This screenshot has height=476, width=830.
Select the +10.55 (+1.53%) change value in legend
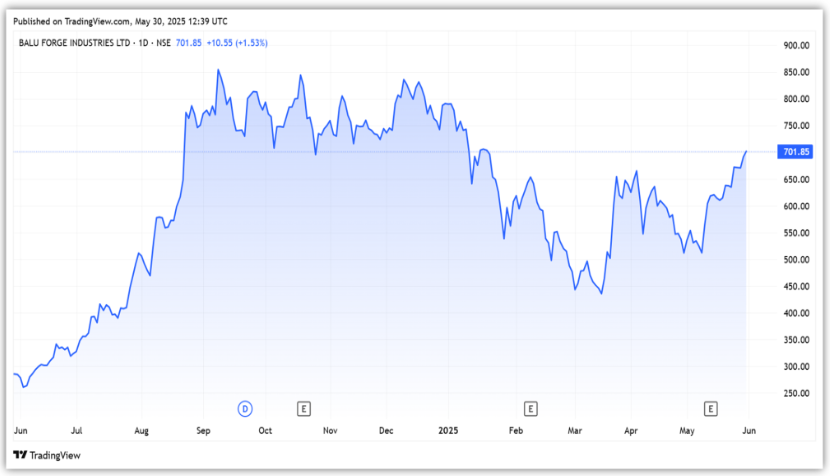tap(237, 43)
